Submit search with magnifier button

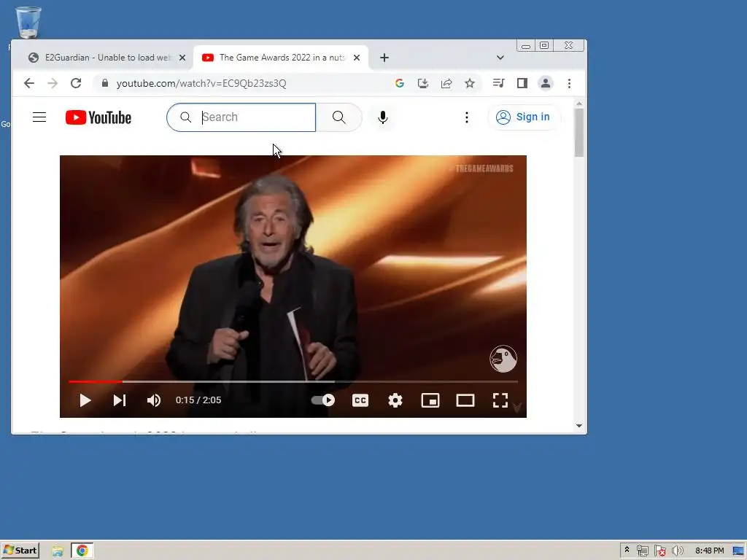coord(338,117)
